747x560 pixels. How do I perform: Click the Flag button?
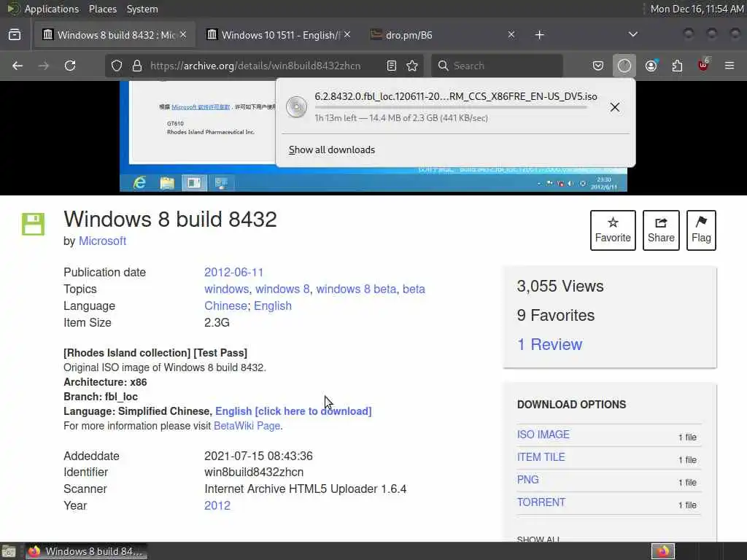click(x=701, y=230)
